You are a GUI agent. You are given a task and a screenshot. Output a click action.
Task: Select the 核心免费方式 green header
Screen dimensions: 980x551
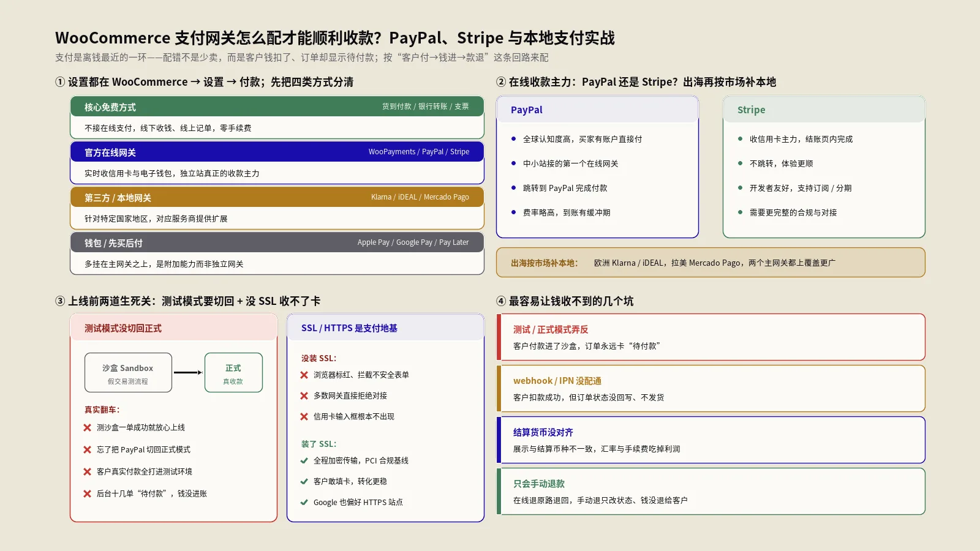point(277,107)
